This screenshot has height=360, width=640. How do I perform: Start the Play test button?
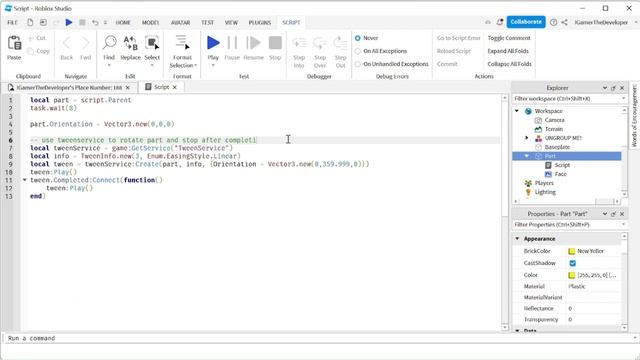click(x=213, y=42)
